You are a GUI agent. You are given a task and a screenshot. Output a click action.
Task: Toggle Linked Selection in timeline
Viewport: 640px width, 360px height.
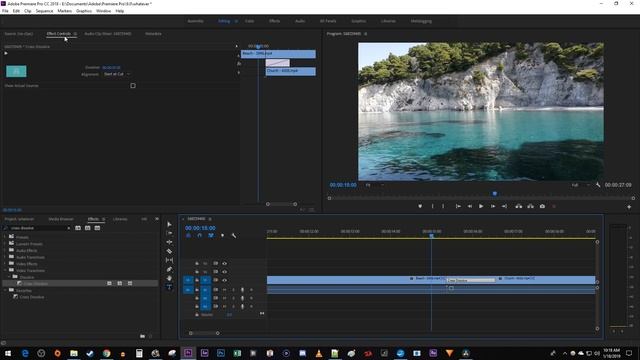point(211,236)
